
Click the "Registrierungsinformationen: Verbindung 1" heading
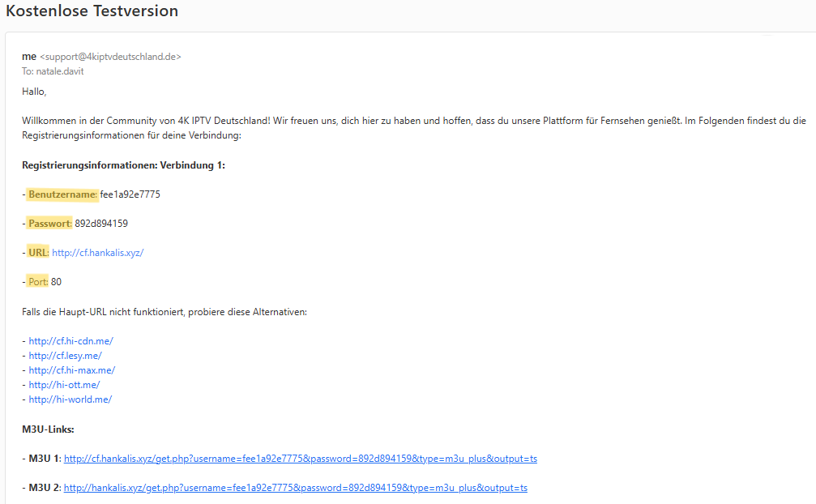(x=123, y=165)
